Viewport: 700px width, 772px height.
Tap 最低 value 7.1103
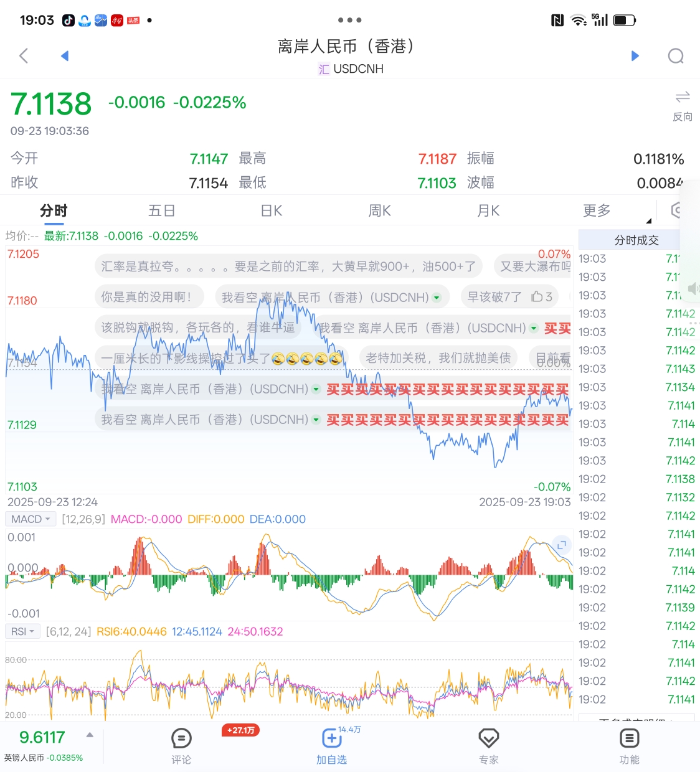437,183
